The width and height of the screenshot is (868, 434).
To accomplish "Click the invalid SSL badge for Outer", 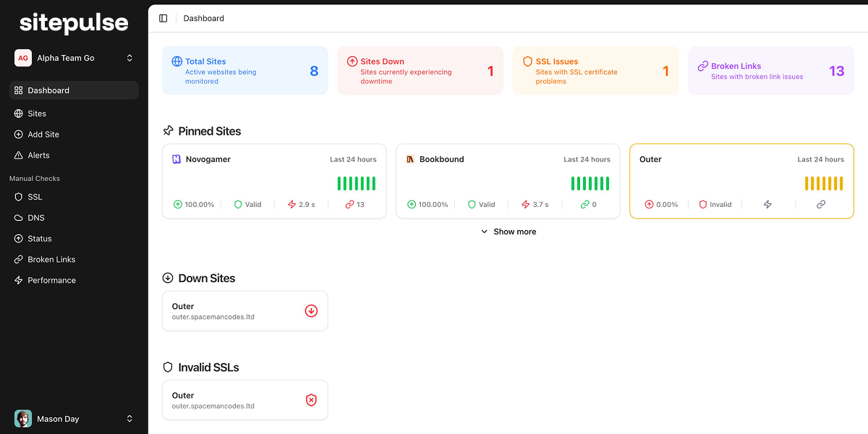I will [311, 399].
